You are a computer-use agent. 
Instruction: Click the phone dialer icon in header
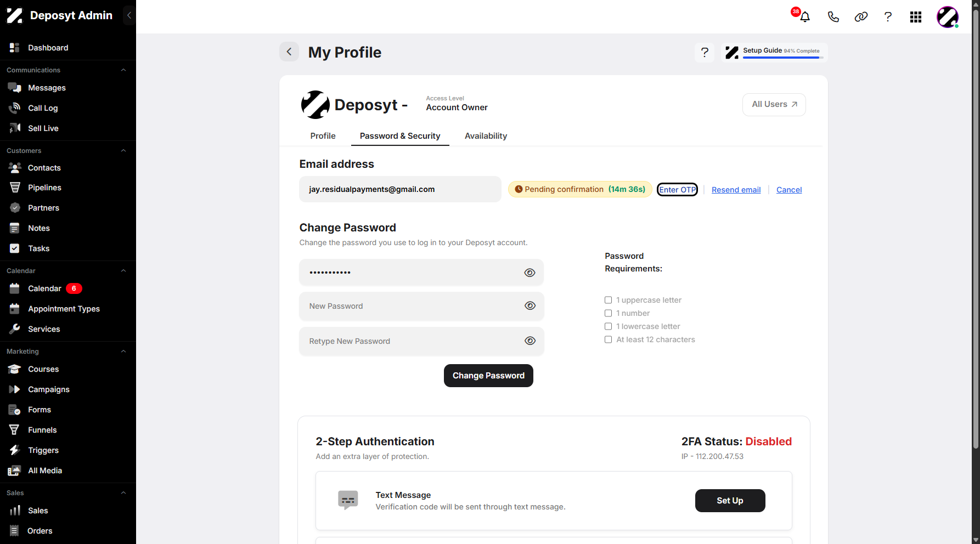pos(833,17)
